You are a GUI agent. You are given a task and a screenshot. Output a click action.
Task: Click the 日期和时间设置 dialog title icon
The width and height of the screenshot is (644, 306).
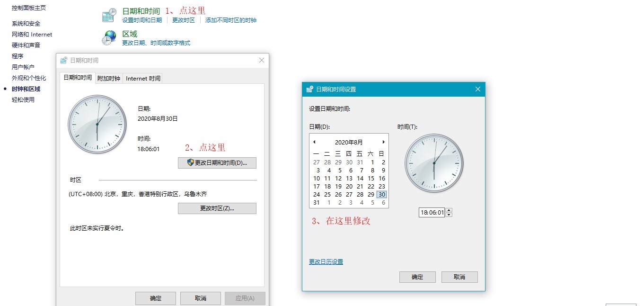click(x=310, y=89)
